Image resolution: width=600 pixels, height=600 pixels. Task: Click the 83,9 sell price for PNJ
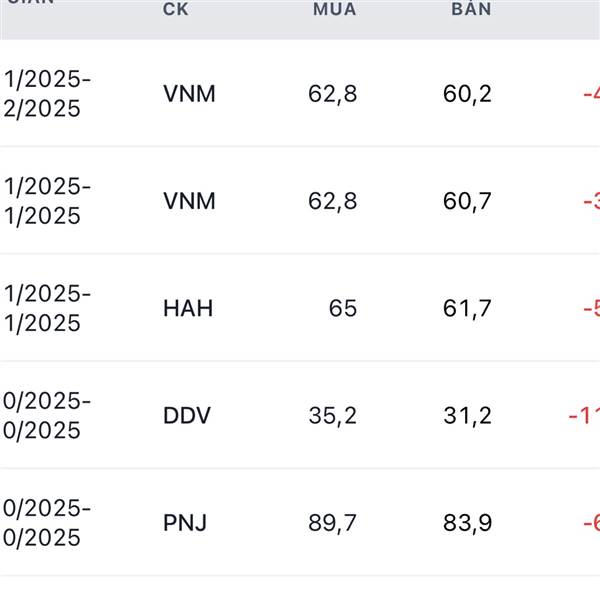[x=467, y=522]
